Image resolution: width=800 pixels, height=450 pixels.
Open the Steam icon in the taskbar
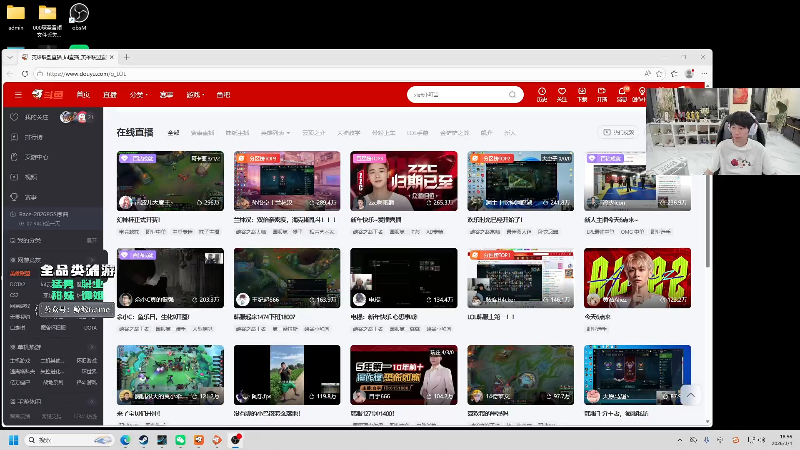[143, 440]
